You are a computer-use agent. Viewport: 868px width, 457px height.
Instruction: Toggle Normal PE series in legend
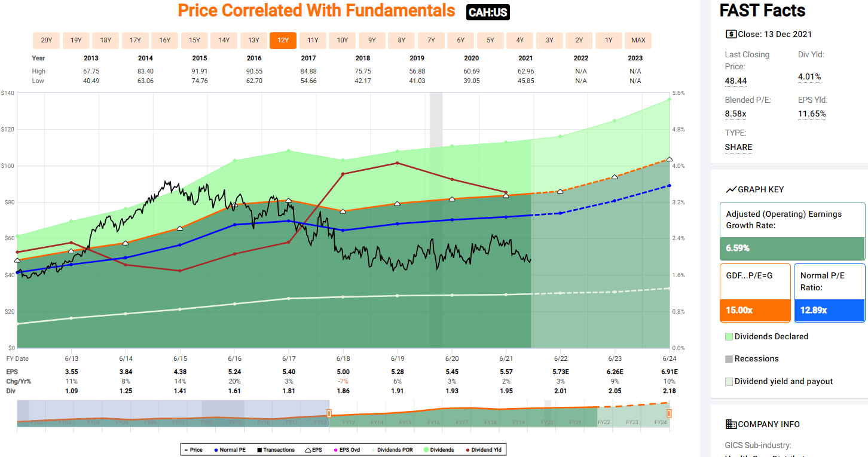[230, 450]
